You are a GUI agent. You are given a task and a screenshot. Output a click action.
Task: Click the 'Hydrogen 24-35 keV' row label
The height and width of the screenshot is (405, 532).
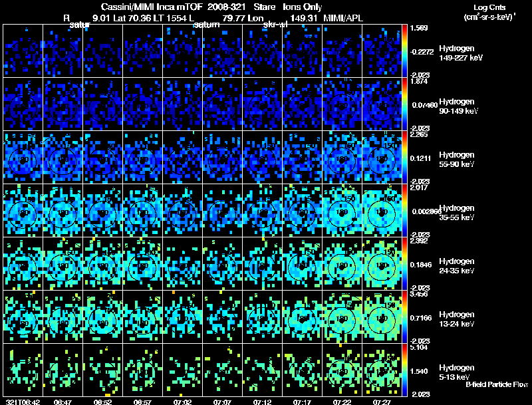457,266
